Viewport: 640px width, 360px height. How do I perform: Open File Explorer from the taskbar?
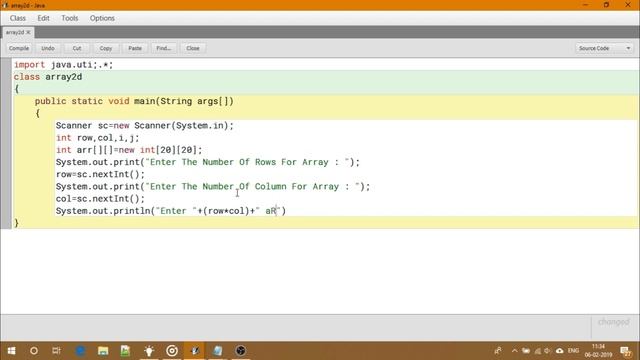(x=103, y=351)
